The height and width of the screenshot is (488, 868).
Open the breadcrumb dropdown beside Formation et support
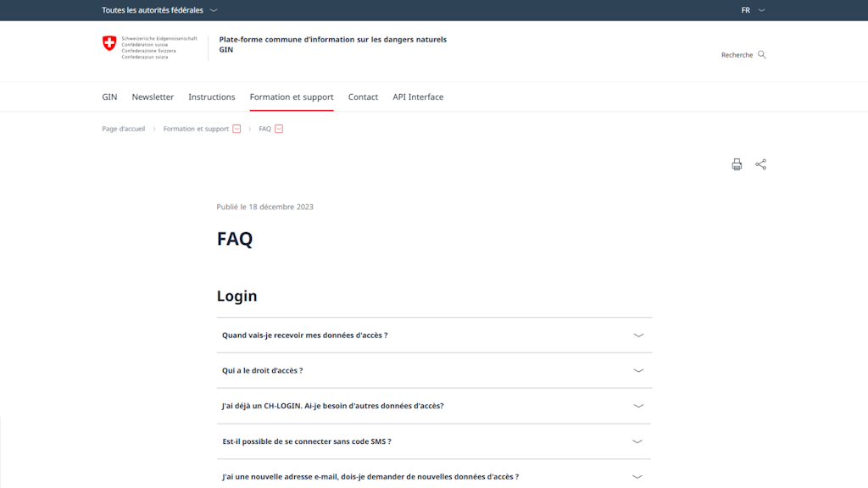click(236, 129)
